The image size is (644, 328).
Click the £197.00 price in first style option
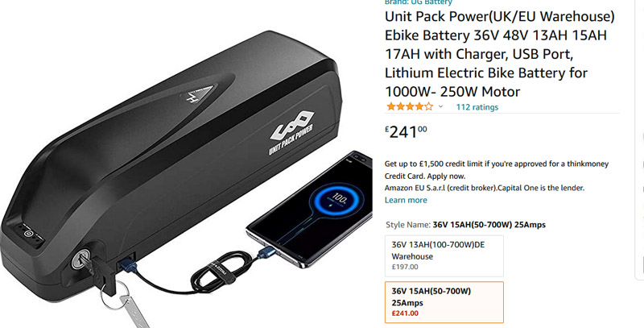pyautogui.click(x=405, y=267)
